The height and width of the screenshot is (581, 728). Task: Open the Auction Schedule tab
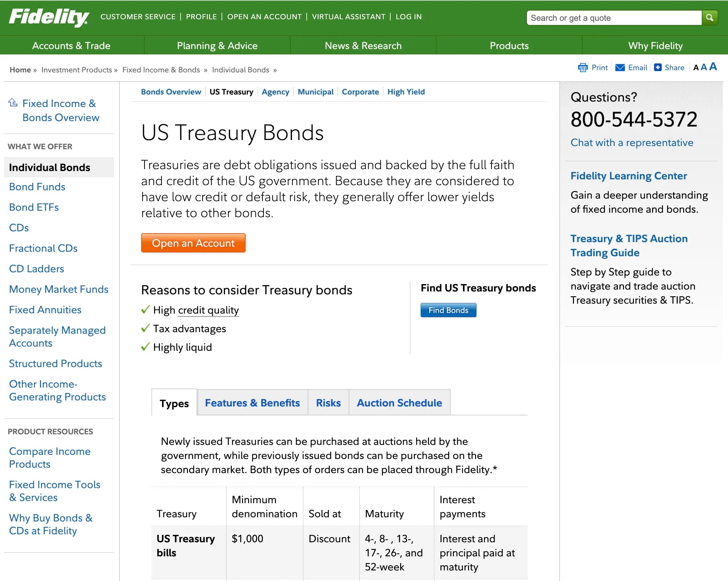(x=399, y=403)
